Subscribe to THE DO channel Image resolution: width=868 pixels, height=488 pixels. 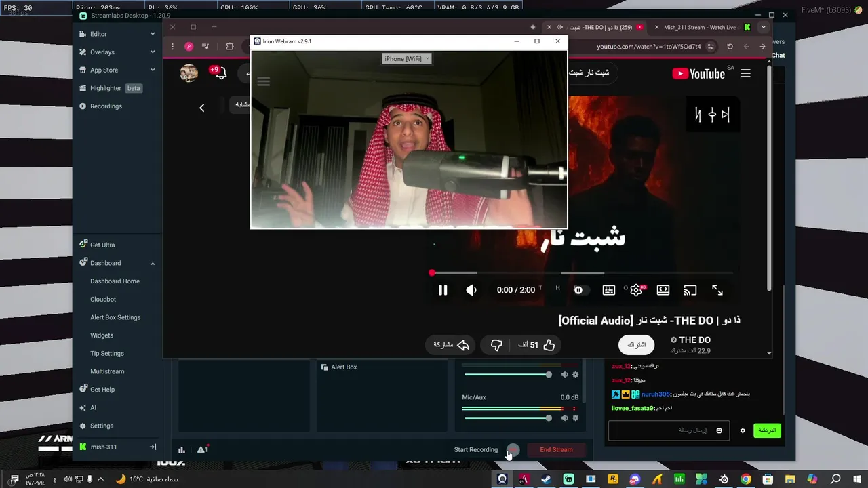636,345
